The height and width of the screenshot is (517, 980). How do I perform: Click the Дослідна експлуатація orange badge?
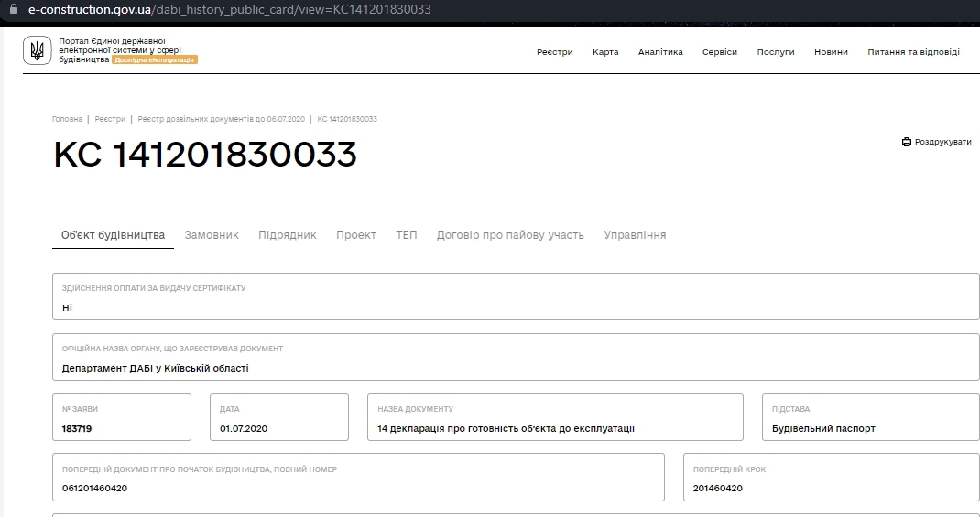(x=155, y=60)
